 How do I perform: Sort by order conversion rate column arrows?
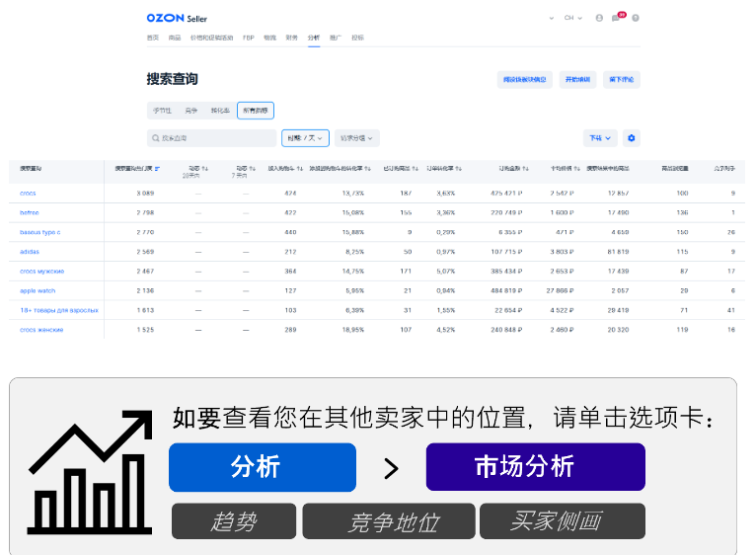tap(459, 169)
